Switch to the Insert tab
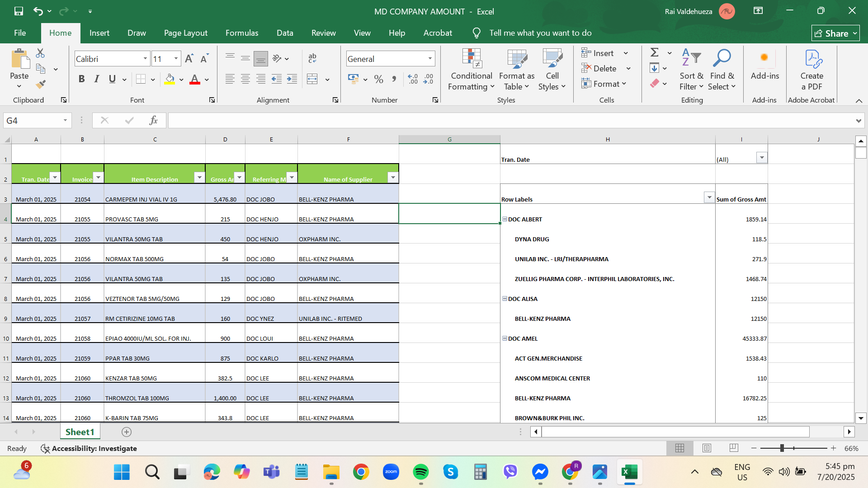Viewport: 868px width, 488px height. (x=99, y=33)
